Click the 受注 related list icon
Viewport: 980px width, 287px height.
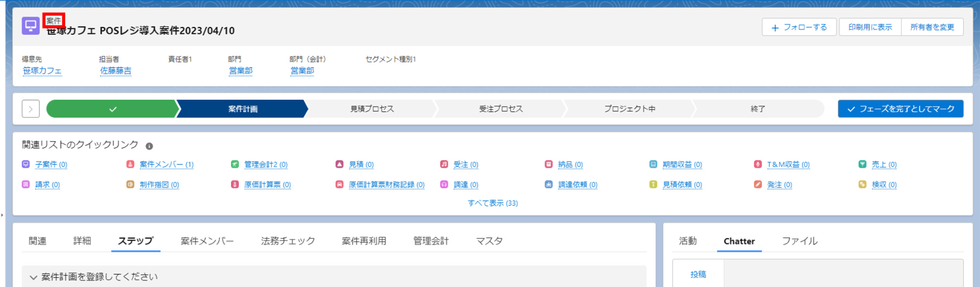click(444, 164)
